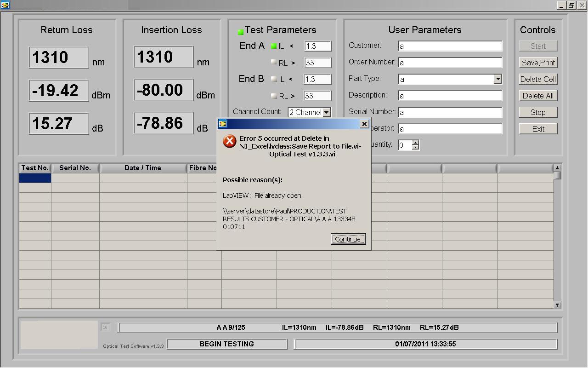Click Insertion Loss -78.86 dB display

click(164, 123)
